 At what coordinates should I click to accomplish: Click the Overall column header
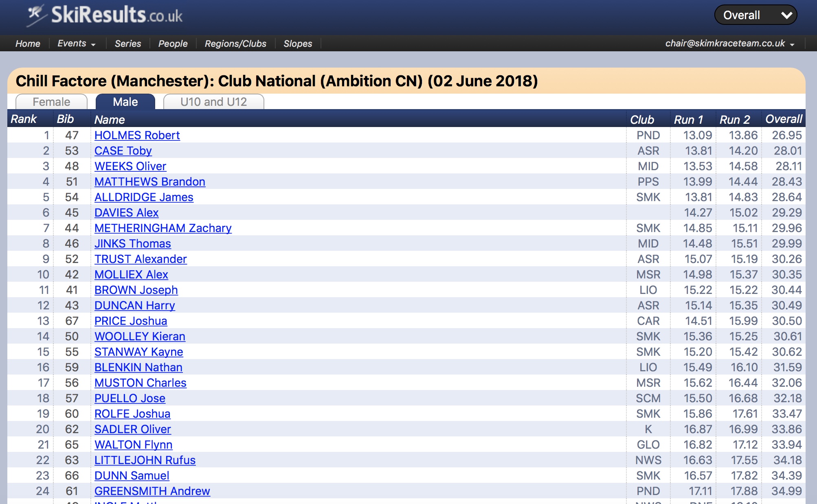783,119
